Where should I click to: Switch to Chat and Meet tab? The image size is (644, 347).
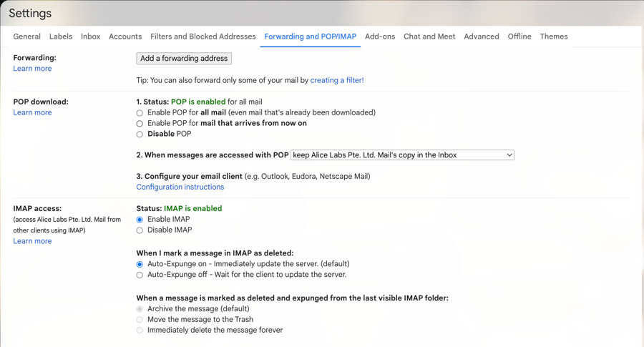pos(429,36)
